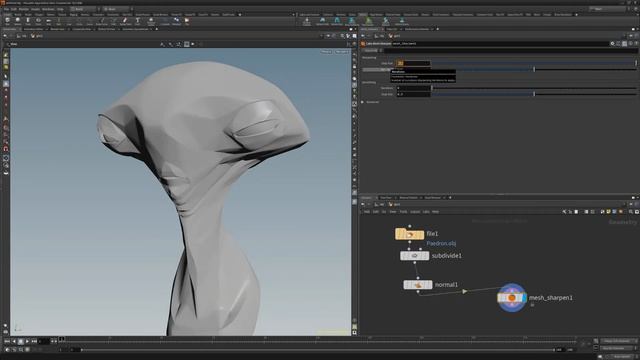Open the parameter pane gear menu icon

click(612, 43)
